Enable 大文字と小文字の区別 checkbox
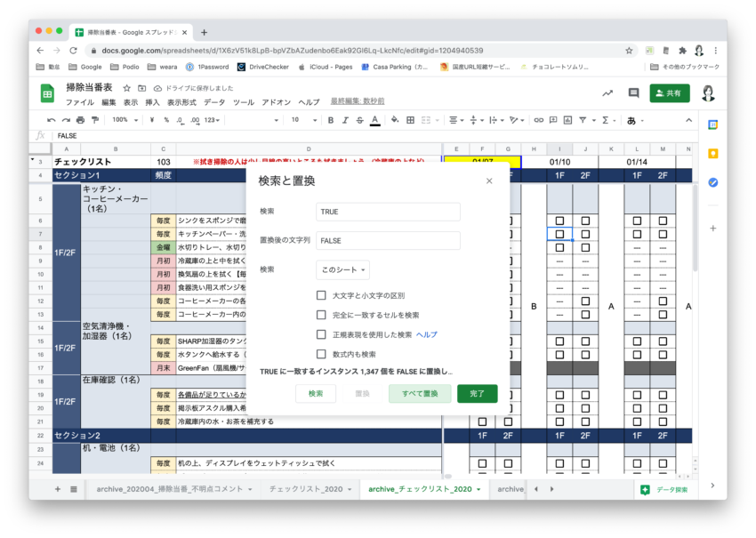Viewport: 756px width, 538px height. point(321,295)
